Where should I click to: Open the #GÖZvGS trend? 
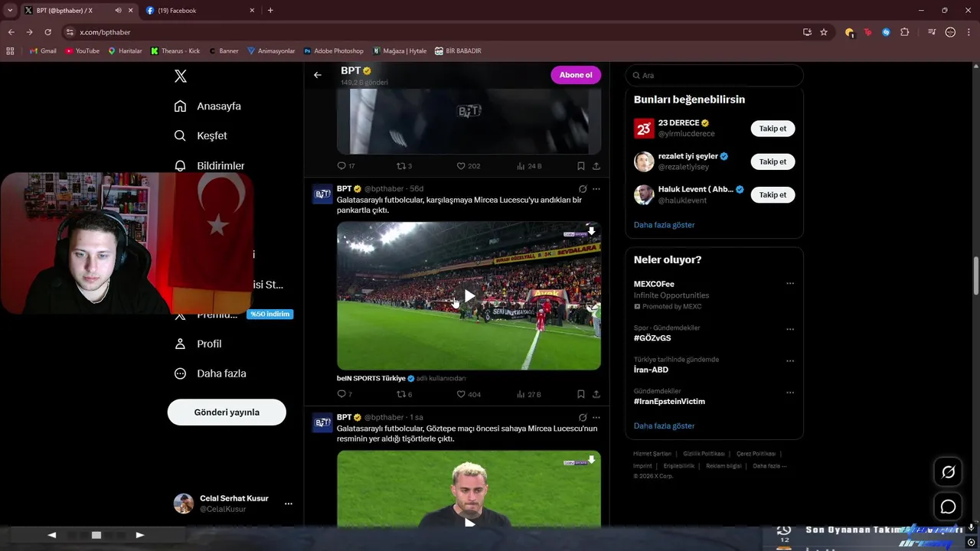pos(652,338)
